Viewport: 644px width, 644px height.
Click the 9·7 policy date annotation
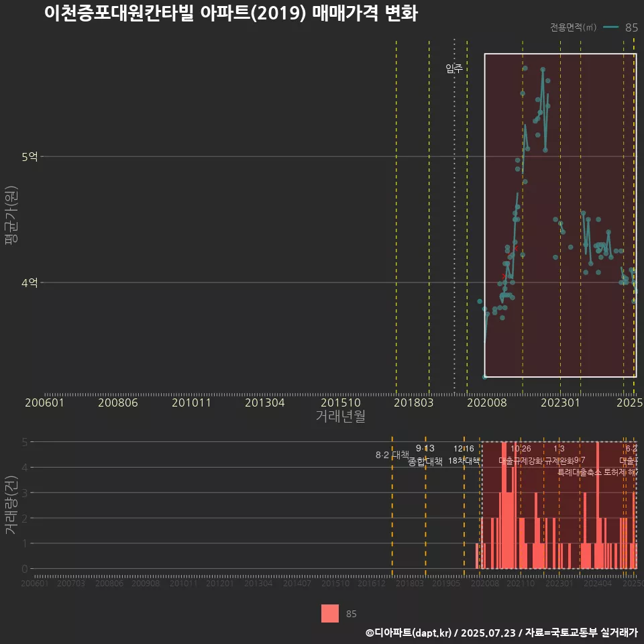(580, 460)
